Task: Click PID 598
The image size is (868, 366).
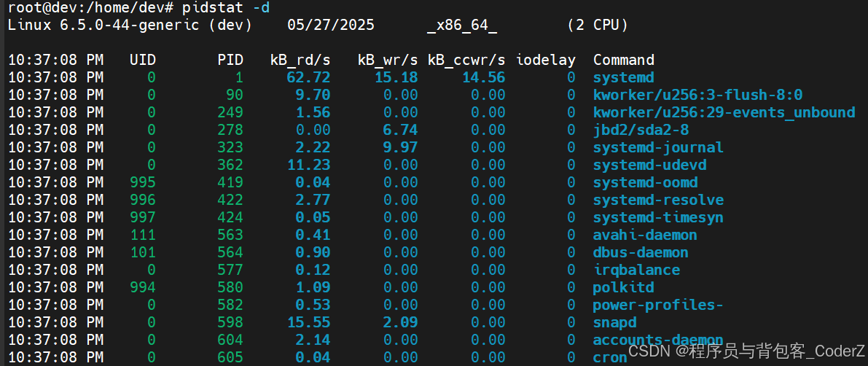Action: [x=230, y=323]
